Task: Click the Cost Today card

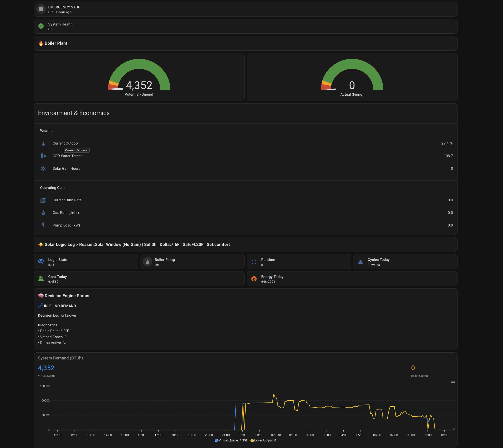Action: (139, 279)
